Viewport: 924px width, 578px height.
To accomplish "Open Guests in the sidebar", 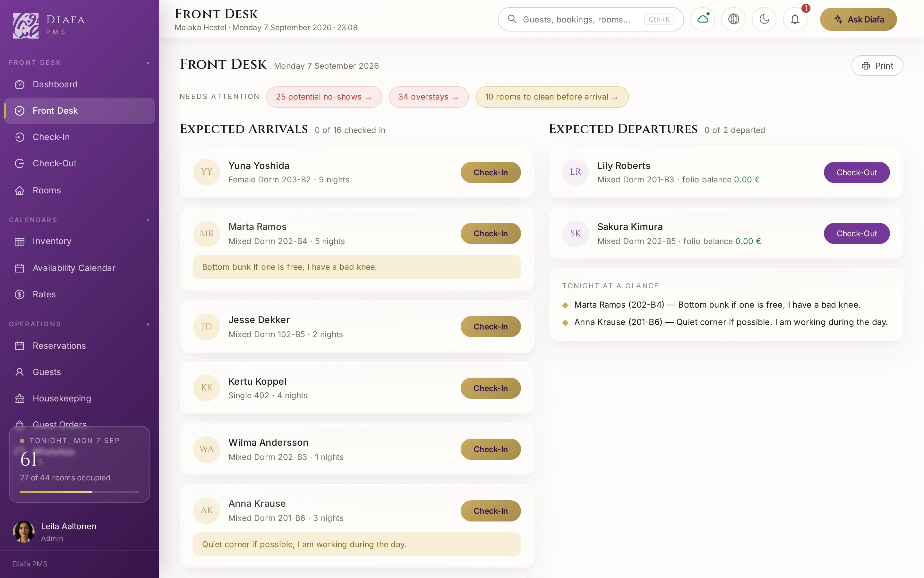I will coord(80,372).
